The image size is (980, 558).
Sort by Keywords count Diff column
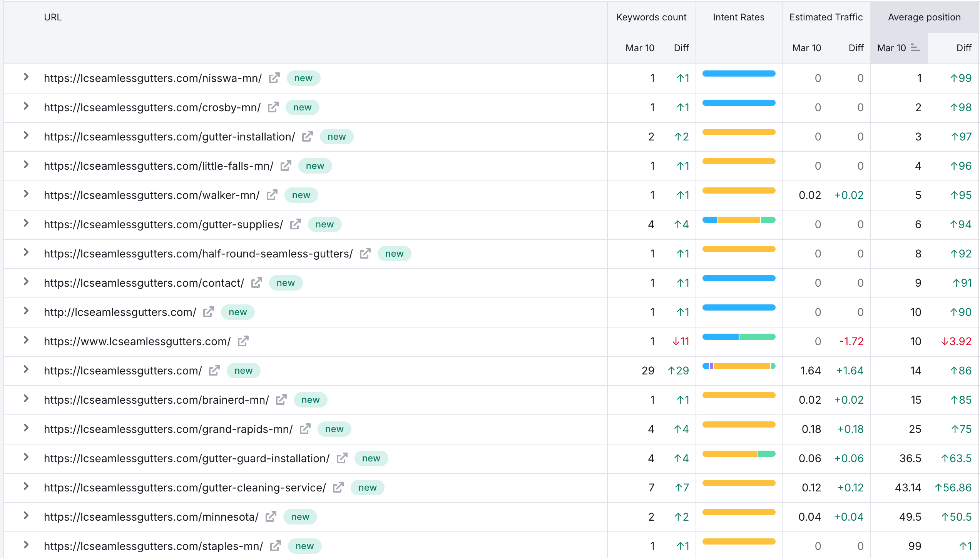tap(681, 48)
